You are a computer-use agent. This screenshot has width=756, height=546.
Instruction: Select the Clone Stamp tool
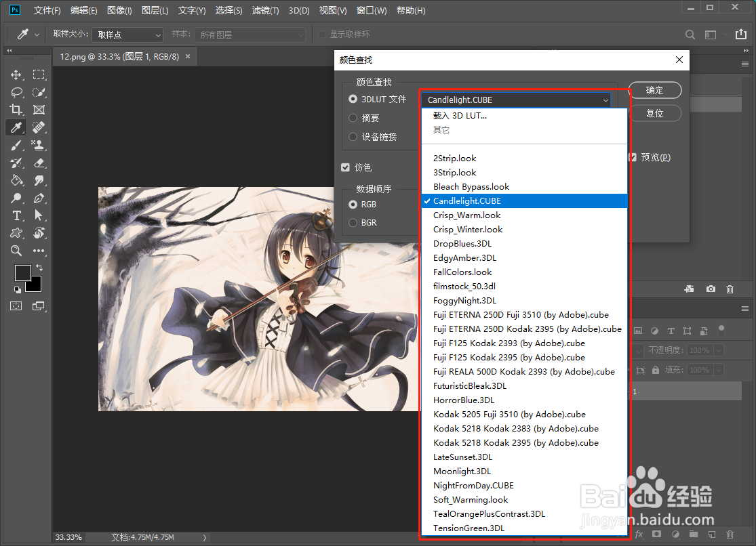(x=39, y=145)
